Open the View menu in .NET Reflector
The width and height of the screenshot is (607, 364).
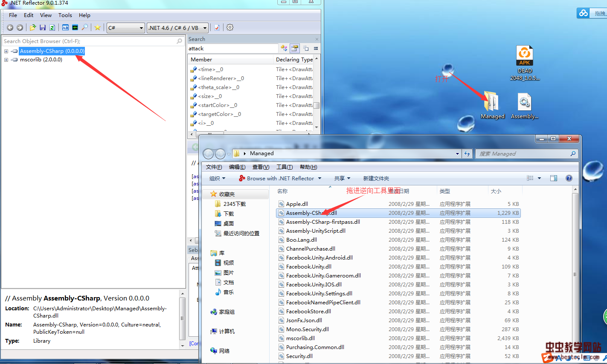pyautogui.click(x=46, y=15)
